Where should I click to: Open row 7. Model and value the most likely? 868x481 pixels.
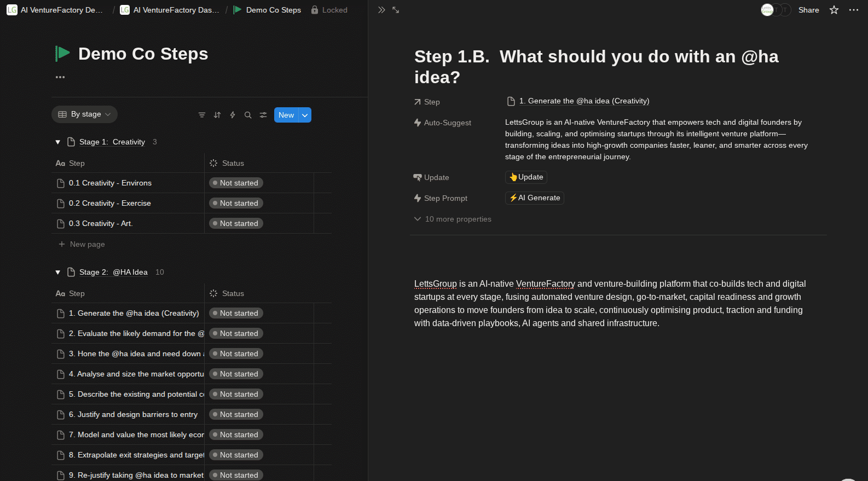click(136, 434)
